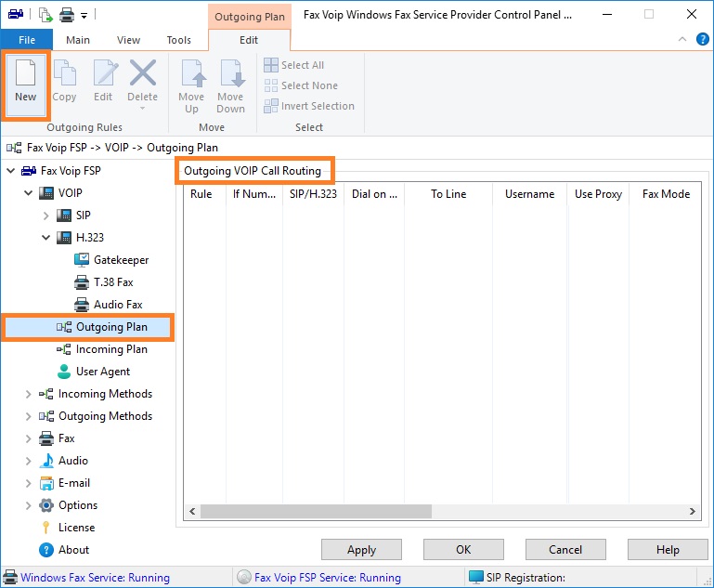Image resolution: width=714 pixels, height=588 pixels.
Task: Click the horizontal scrollbar thumb
Action: click(x=316, y=512)
